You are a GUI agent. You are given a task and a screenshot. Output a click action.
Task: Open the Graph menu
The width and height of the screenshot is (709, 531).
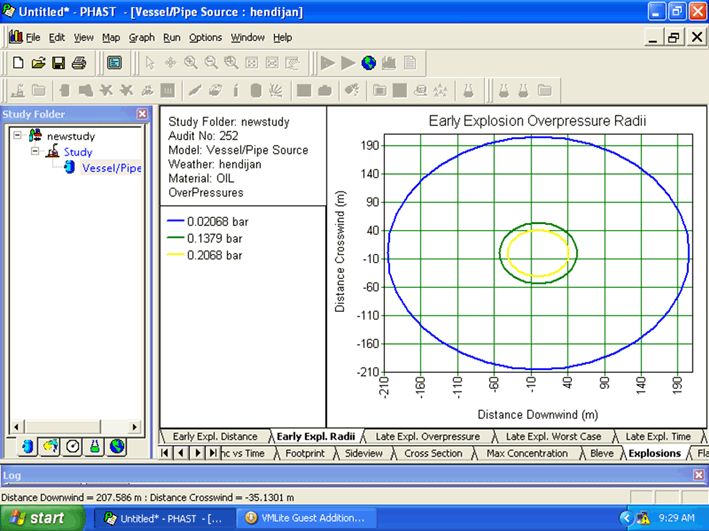(x=142, y=37)
